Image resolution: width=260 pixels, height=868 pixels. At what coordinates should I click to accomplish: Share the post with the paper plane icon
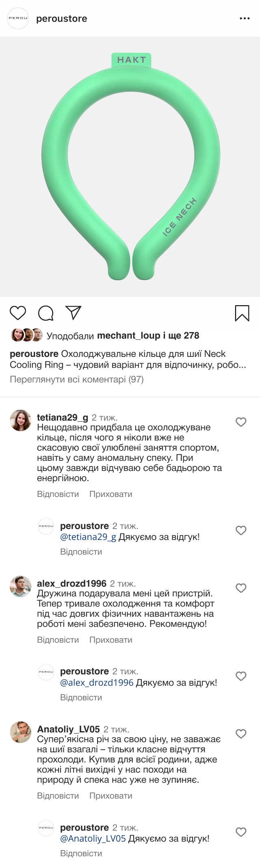(x=74, y=313)
